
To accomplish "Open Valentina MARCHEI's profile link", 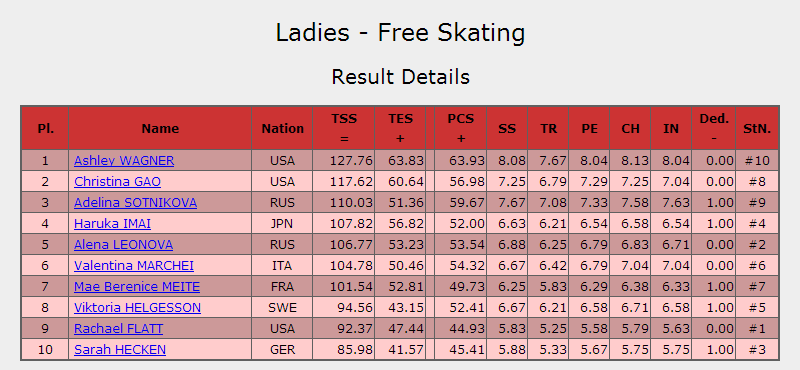I will pyautogui.click(x=134, y=266).
